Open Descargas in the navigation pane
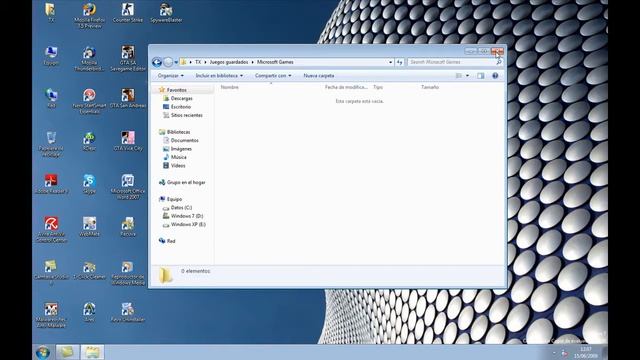The width and height of the screenshot is (640, 360). 182,98
